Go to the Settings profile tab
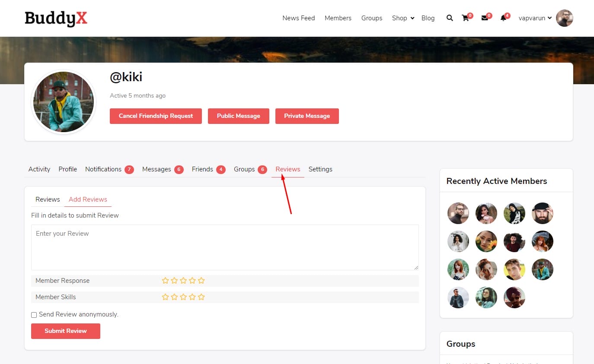The width and height of the screenshot is (594, 364). point(320,169)
